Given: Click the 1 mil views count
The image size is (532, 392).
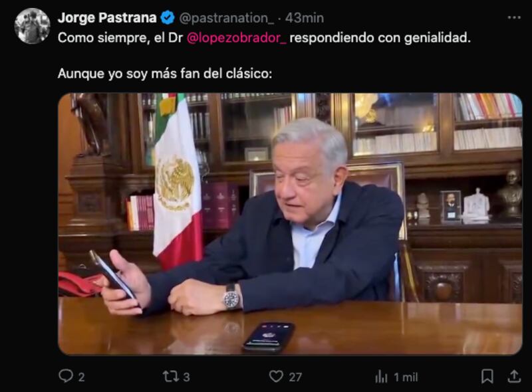Looking at the screenshot, I should point(406,377).
